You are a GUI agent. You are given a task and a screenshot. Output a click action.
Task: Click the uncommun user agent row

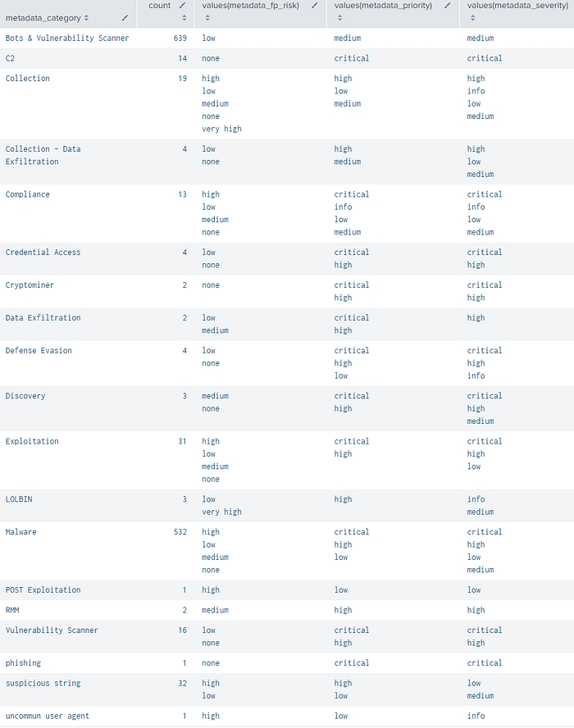click(x=48, y=717)
